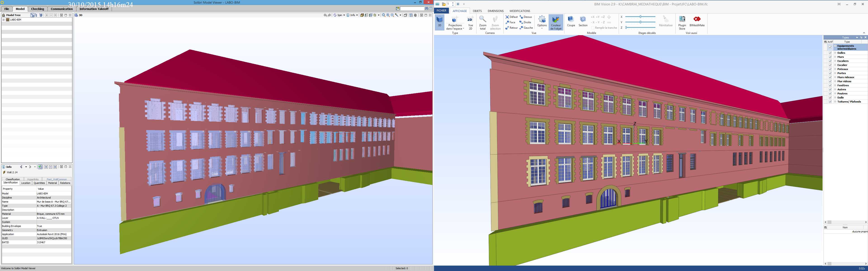Toggle Toitures/ Plafonds visibility checkbox
The width and height of the screenshot is (868, 271).
coord(830,102)
